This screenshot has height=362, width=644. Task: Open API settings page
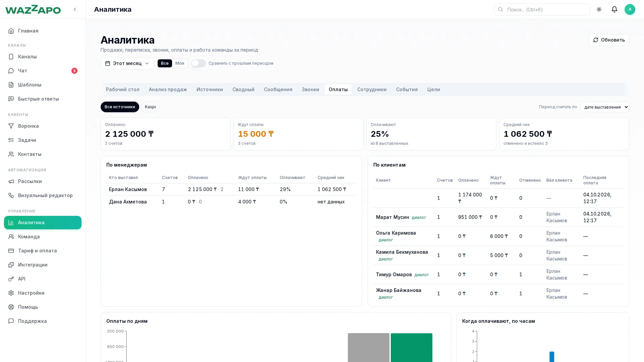click(43, 279)
